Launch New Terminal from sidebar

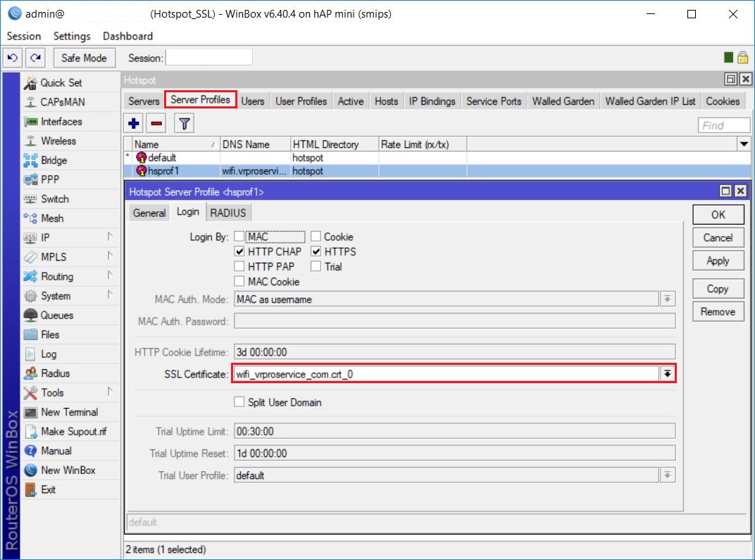coord(70,412)
